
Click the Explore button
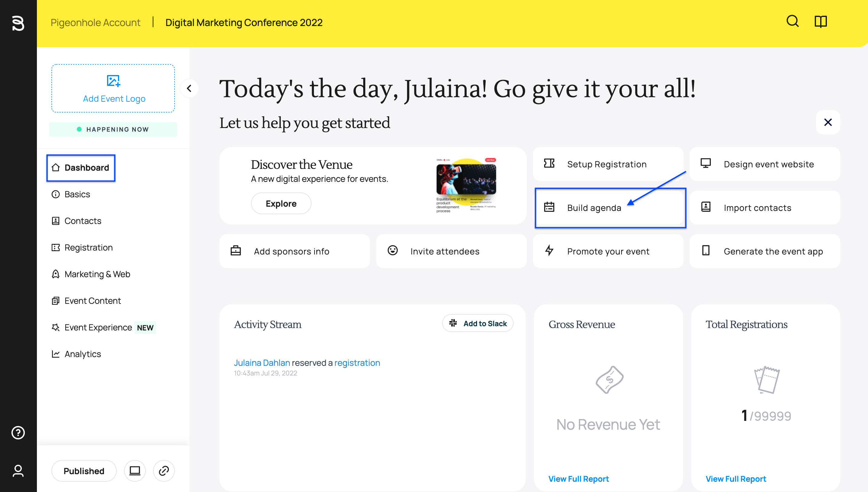[x=281, y=203]
